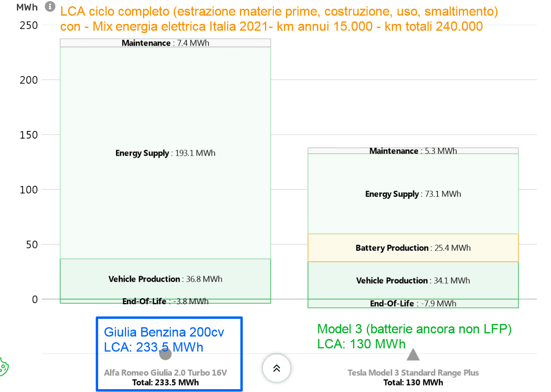
Task: Click the cookie settings icon
Action: [x=3, y=367]
